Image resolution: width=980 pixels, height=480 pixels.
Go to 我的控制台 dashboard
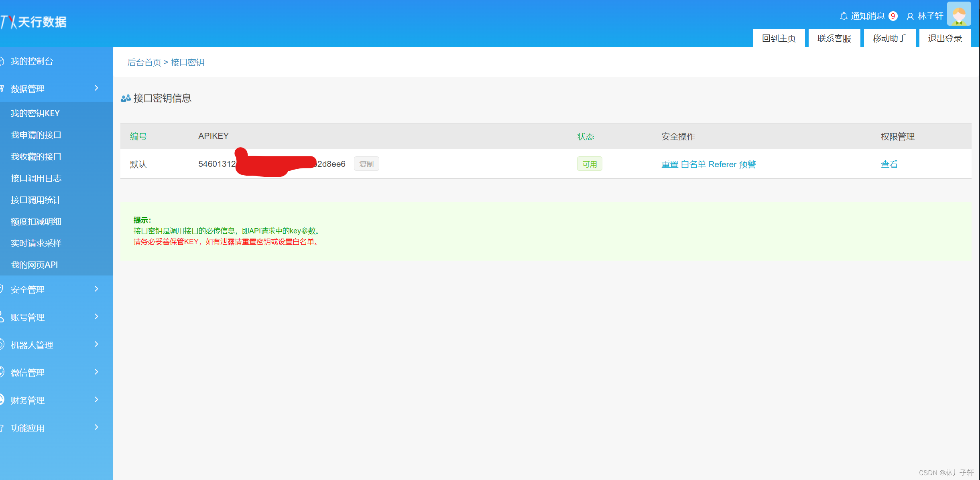pyautogui.click(x=32, y=61)
